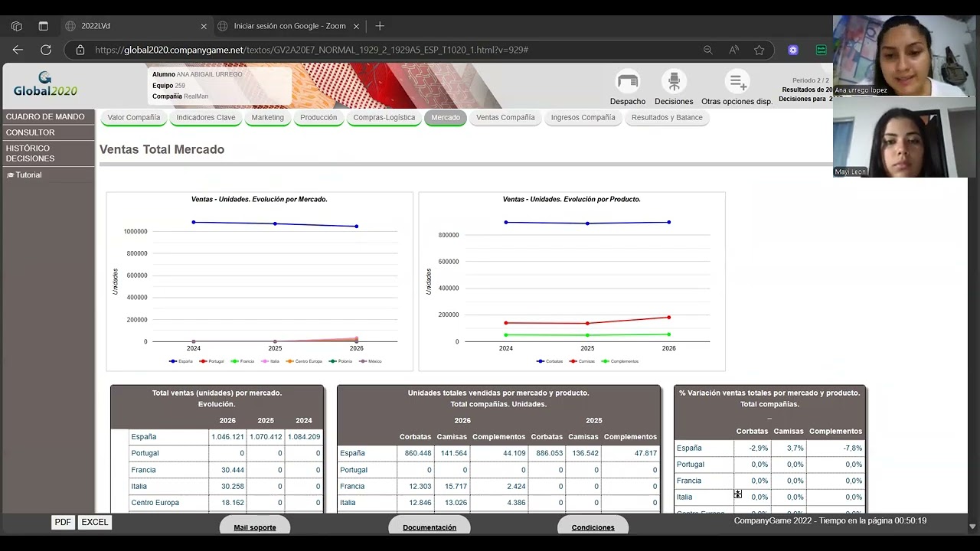Expand the Consultor sidebar section
Image resolution: width=980 pixels, height=551 pixels.
pos(31,132)
